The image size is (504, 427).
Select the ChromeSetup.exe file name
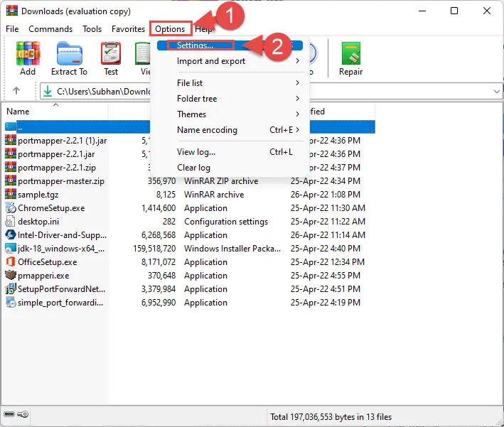tap(51, 208)
